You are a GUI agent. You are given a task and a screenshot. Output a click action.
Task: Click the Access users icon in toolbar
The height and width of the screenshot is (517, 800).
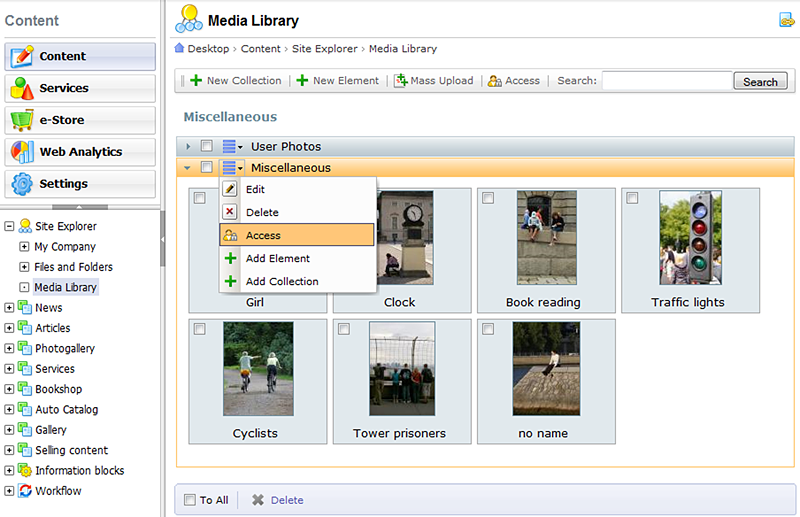[x=494, y=81]
